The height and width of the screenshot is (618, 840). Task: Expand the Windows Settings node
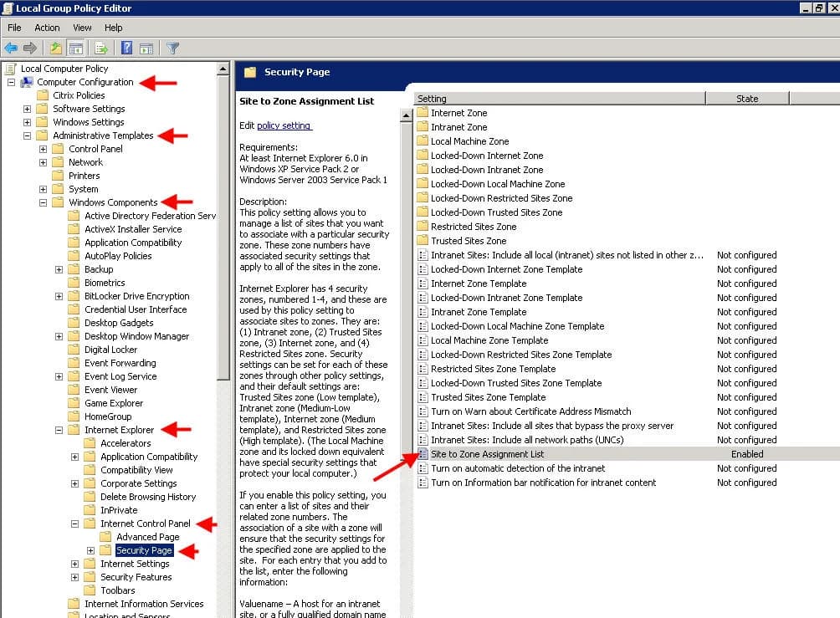pyautogui.click(x=27, y=122)
